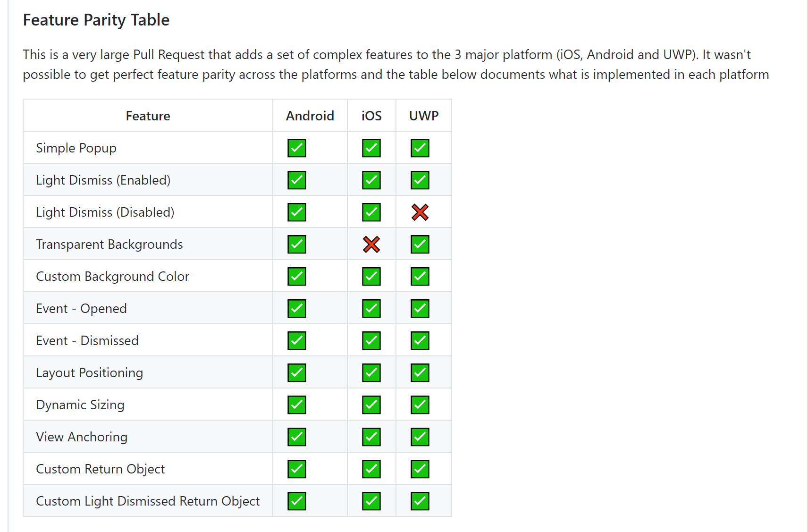Expand the Transparent Backgrounds row
Screen dimensions: 808x532
pos(109,244)
